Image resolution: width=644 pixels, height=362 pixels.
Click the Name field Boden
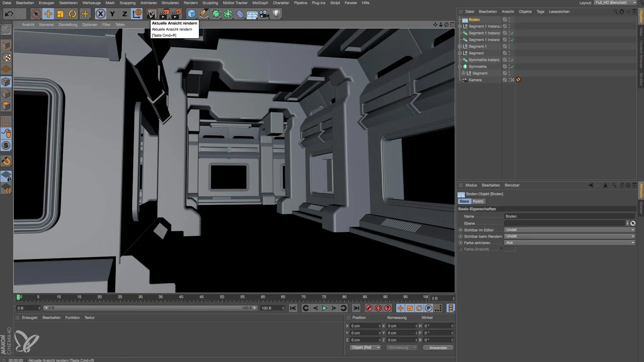pos(569,217)
